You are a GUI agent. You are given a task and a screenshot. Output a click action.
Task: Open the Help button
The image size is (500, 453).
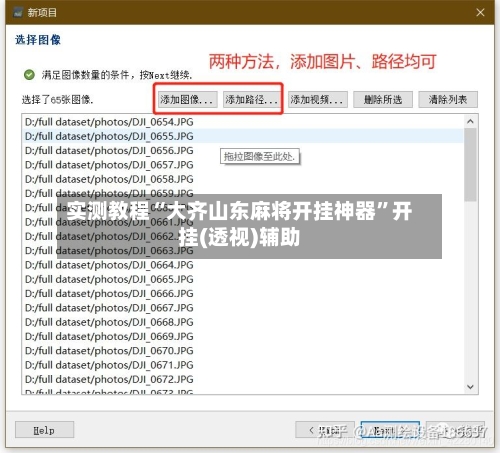tap(44, 430)
